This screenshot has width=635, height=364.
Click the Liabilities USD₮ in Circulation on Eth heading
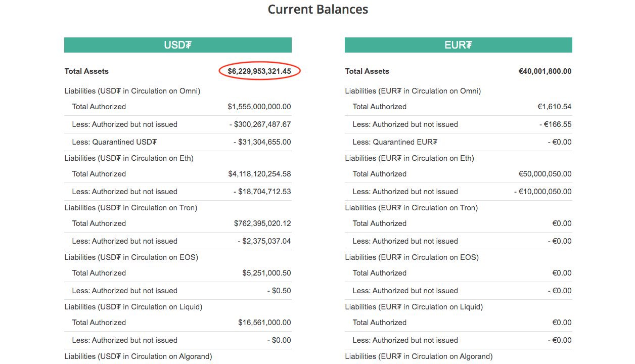(129, 158)
